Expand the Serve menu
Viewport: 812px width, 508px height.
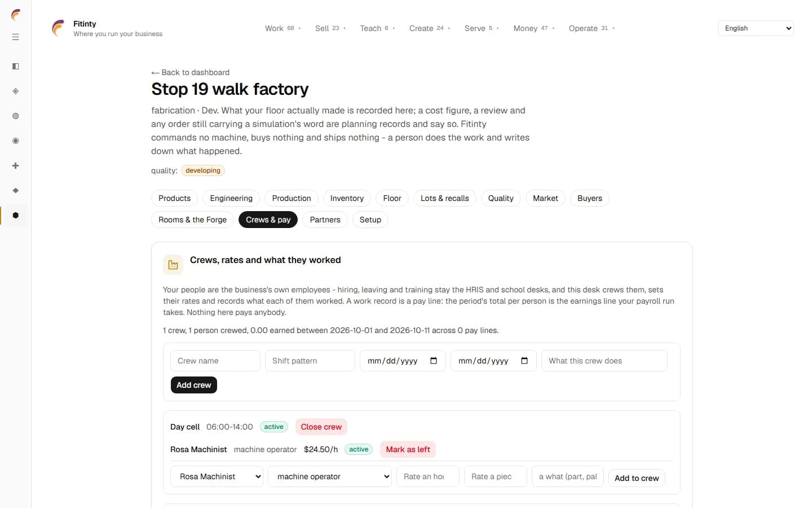(482, 28)
